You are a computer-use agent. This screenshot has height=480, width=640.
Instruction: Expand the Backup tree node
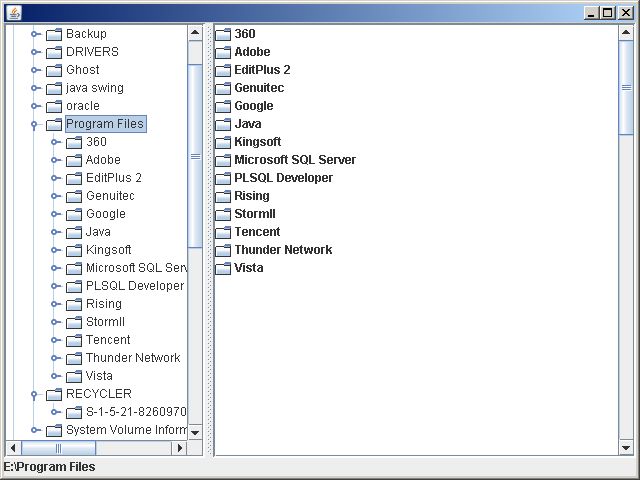[36, 34]
